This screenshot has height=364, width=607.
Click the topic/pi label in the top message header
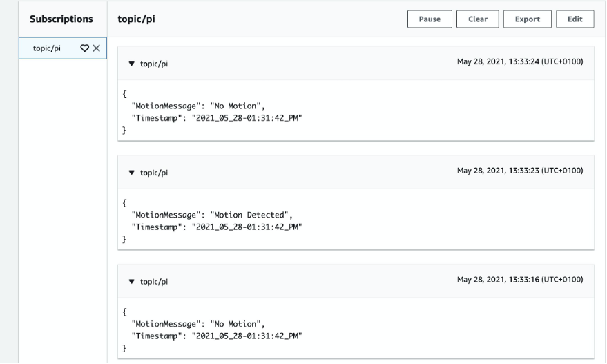click(154, 64)
